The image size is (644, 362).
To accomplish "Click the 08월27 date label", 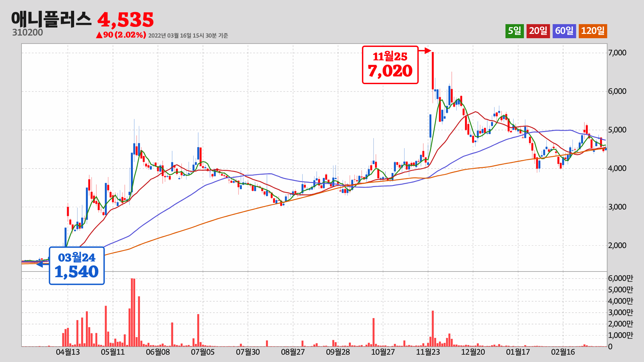I will [293, 352].
